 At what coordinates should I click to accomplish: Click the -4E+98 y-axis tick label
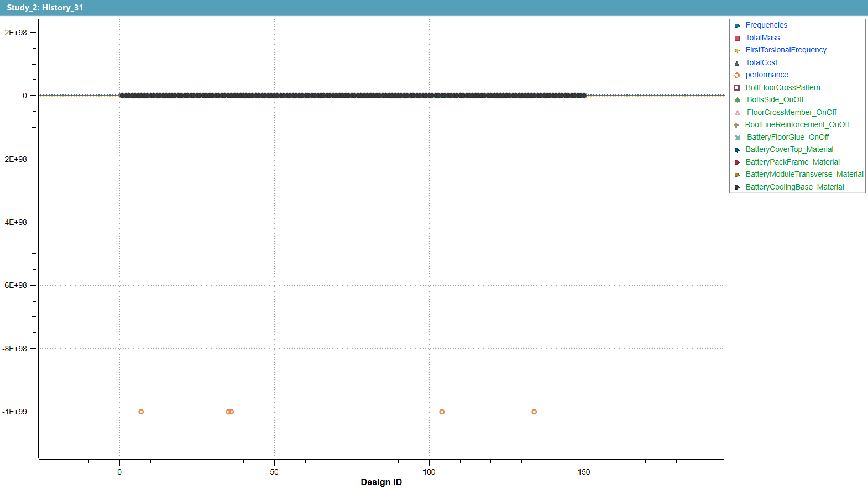point(15,222)
